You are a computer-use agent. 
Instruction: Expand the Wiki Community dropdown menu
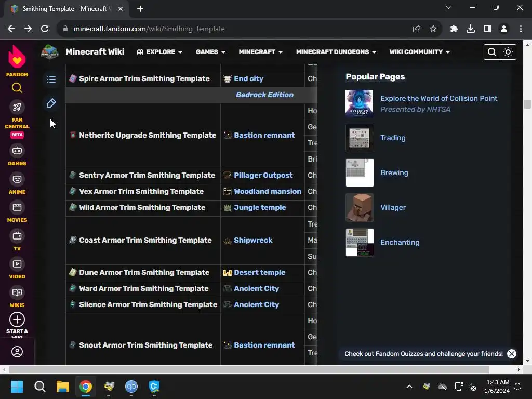pyautogui.click(x=419, y=52)
